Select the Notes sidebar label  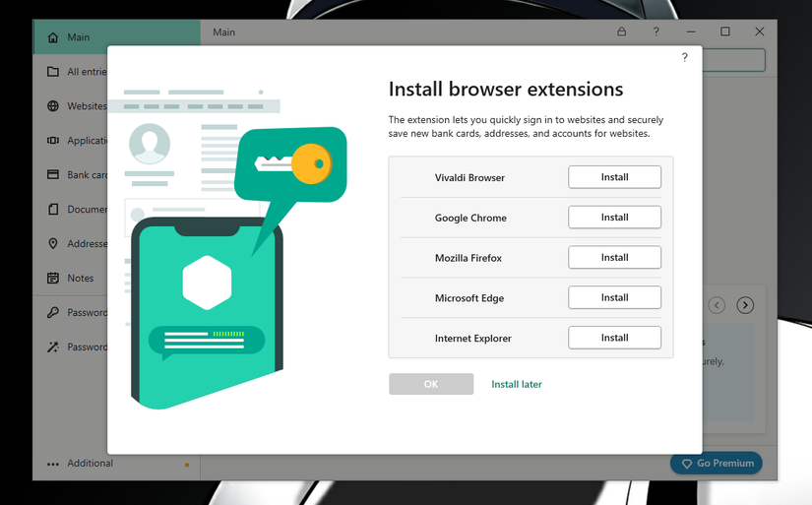tap(81, 279)
